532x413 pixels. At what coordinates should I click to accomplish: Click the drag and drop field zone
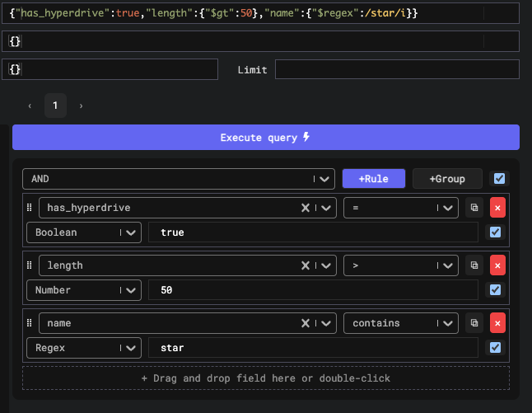coord(266,378)
